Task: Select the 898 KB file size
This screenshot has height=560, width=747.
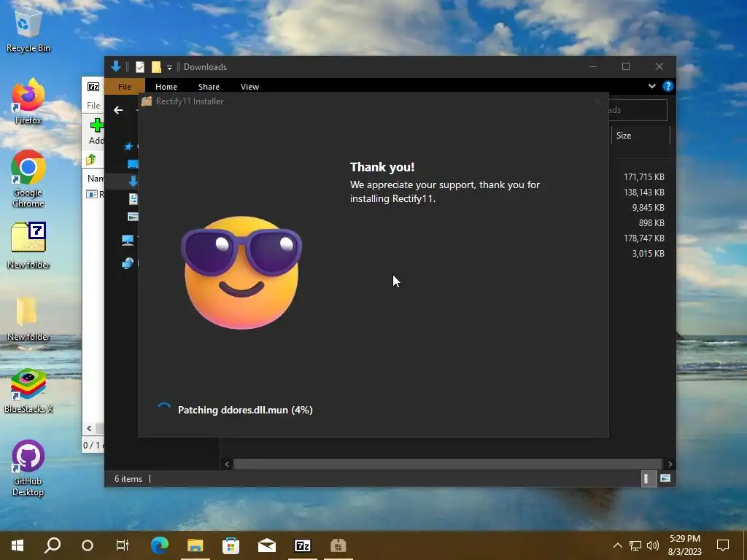Action: tap(651, 223)
